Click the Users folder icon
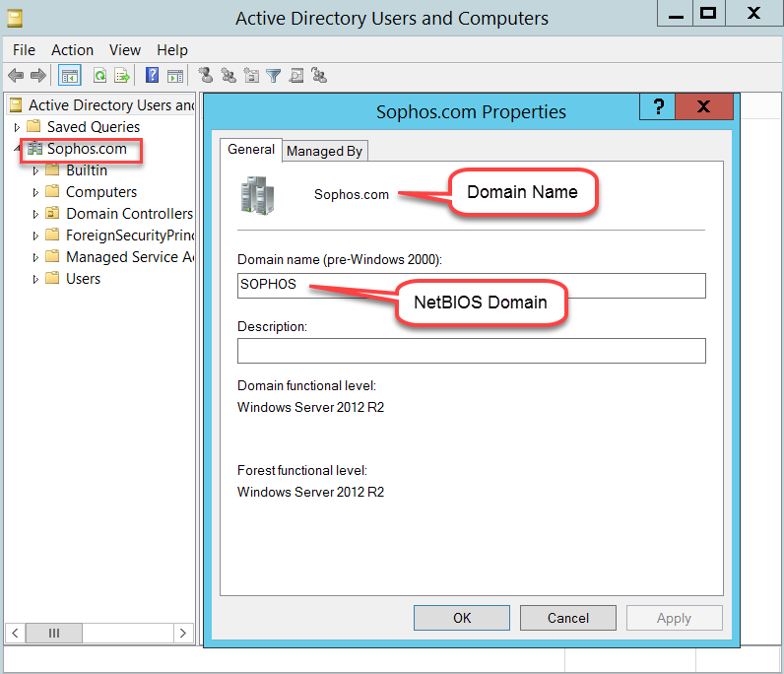The width and height of the screenshot is (784, 674). point(52,278)
